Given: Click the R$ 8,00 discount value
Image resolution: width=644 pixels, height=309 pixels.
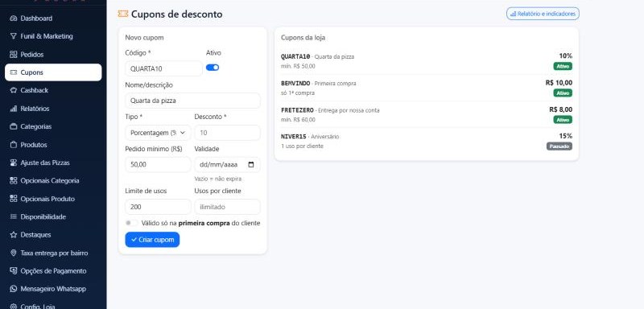Looking at the screenshot, I should click(x=560, y=109).
